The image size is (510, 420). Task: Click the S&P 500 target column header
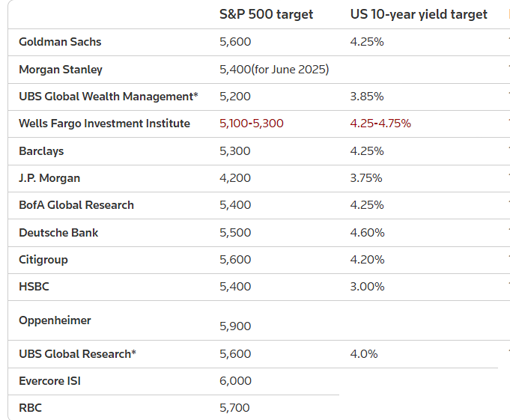(266, 14)
